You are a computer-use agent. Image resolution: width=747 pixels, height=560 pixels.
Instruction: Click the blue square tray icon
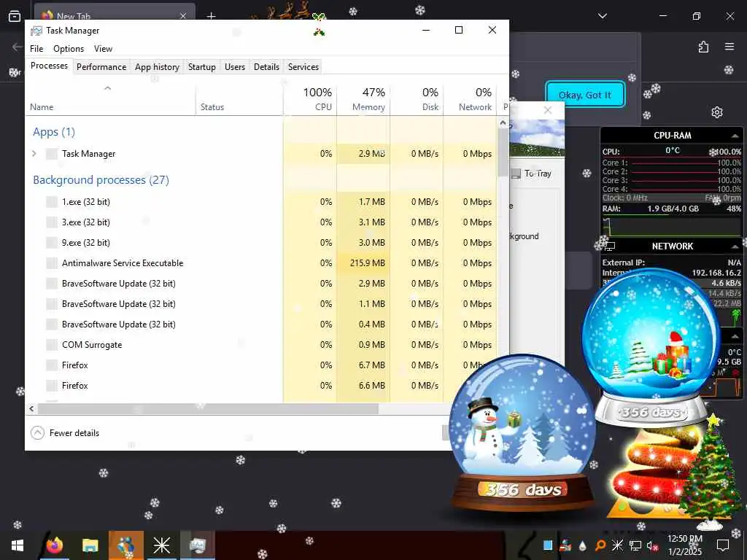(x=548, y=545)
